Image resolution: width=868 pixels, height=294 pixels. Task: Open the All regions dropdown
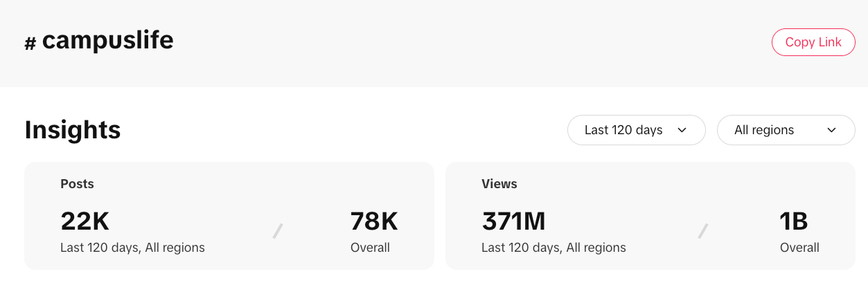coord(786,130)
